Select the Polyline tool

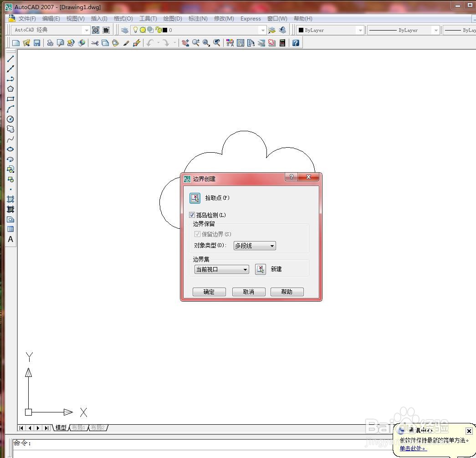[10, 79]
